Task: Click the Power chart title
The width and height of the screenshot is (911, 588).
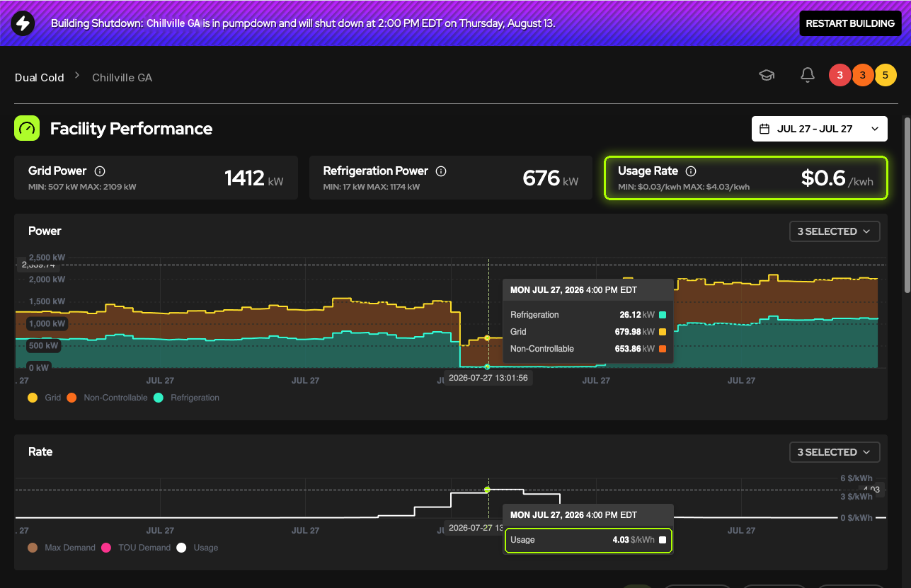Action: [45, 231]
